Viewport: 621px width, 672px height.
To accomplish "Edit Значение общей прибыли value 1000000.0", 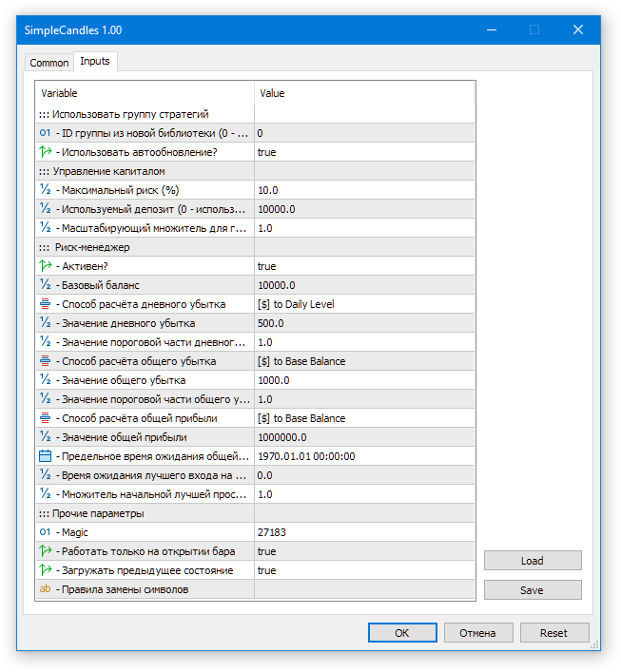I will point(364,436).
